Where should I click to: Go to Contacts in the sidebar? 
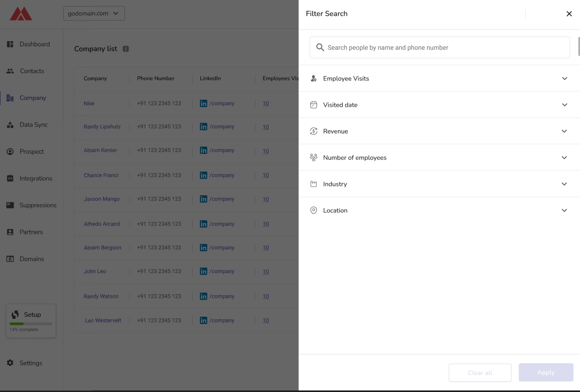pyautogui.click(x=32, y=71)
